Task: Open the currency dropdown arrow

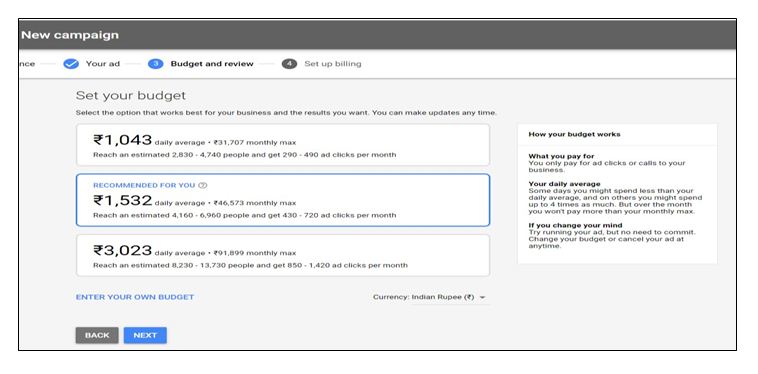Action: (482, 298)
